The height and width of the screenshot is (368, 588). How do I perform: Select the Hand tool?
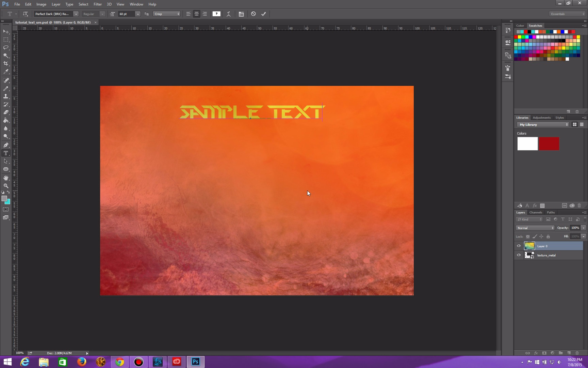click(6, 178)
